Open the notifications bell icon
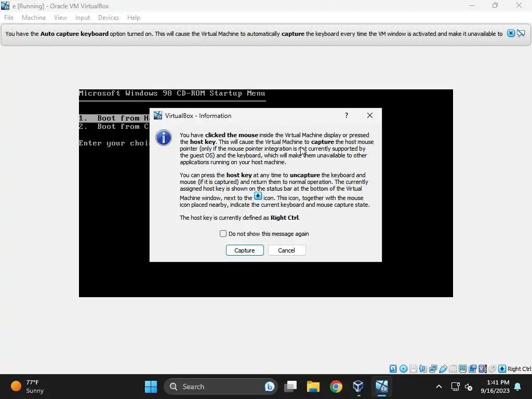 tap(518, 387)
